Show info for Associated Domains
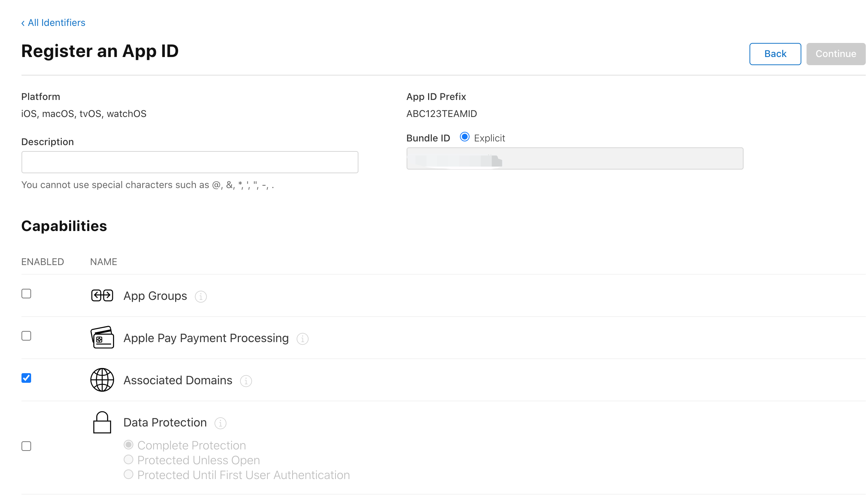 click(246, 381)
